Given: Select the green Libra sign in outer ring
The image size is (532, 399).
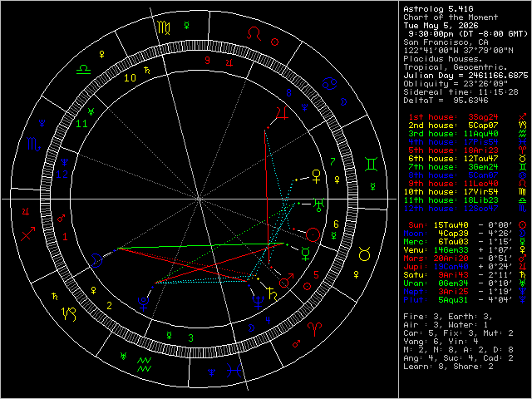Looking at the screenshot, I should point(83,69).
